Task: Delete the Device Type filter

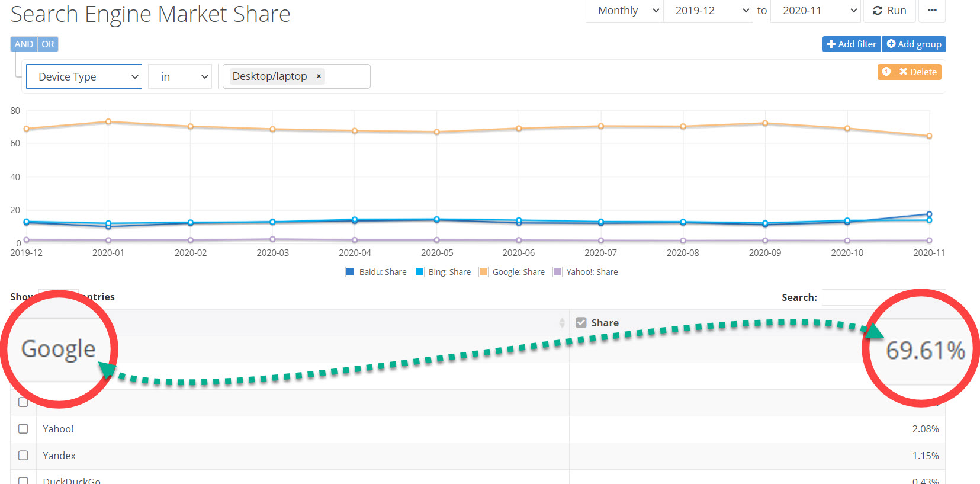Action: pyautogui.click(x=918, y=72)
